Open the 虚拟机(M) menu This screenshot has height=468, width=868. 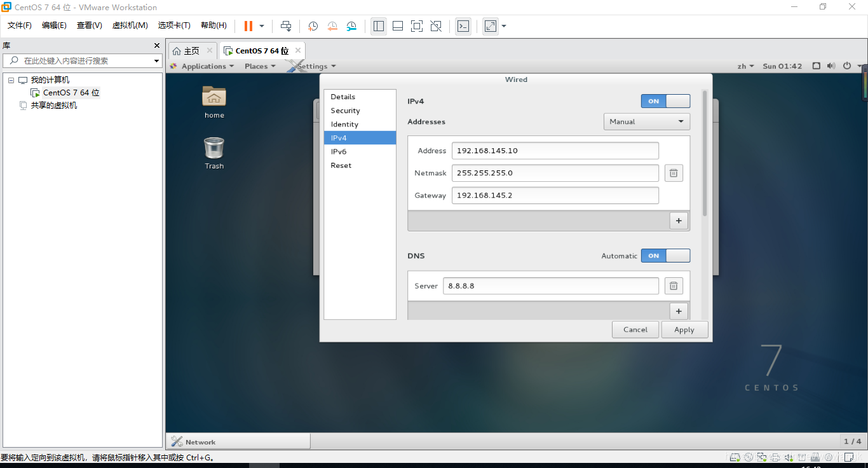click(130, 25)
